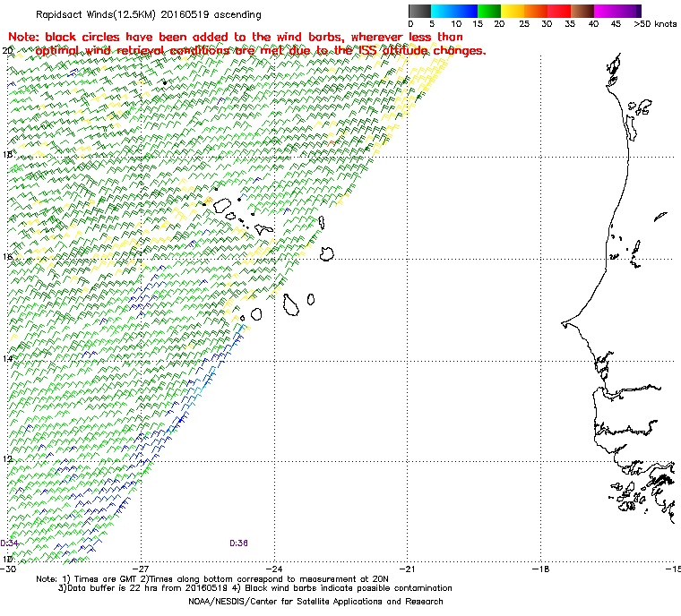The width and height of the screenshot is (681, 616).
Task: Click the latitude axis label "20" at top left
Action: click(x=7, y=51)
